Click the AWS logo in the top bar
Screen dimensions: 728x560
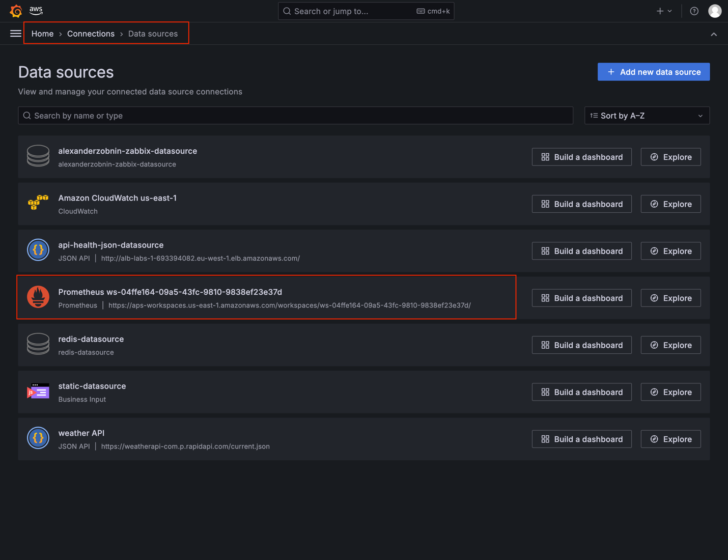click(36, 11)
